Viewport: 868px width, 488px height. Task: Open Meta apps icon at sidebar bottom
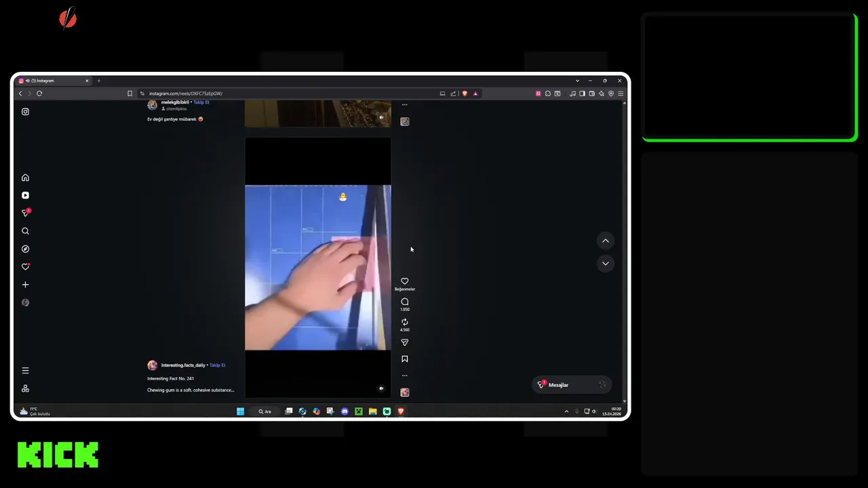point(25,388)
